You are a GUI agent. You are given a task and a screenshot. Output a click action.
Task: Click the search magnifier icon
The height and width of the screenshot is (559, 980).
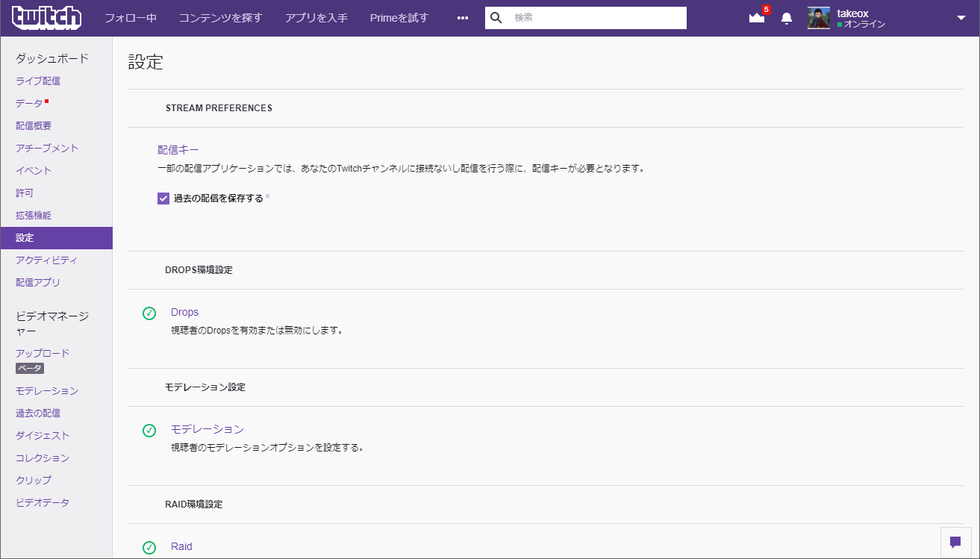click(496, 18)
